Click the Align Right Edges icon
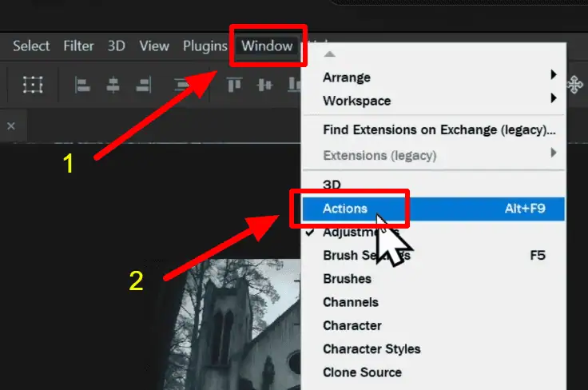This screenshot has width=588, height=390. (144, 84)
